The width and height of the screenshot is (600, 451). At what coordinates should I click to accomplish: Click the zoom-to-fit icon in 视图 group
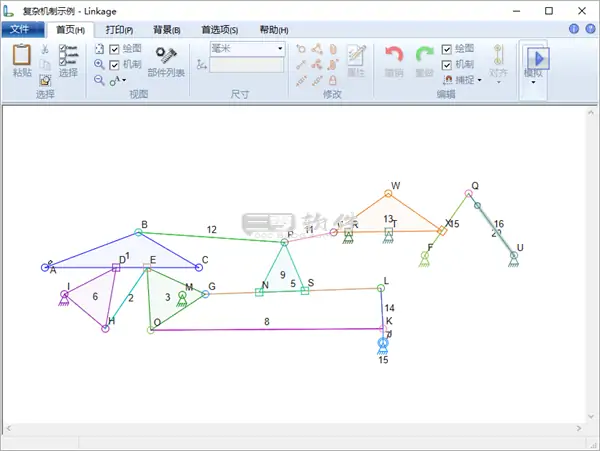pyautogui.click(x=99, y=49)
